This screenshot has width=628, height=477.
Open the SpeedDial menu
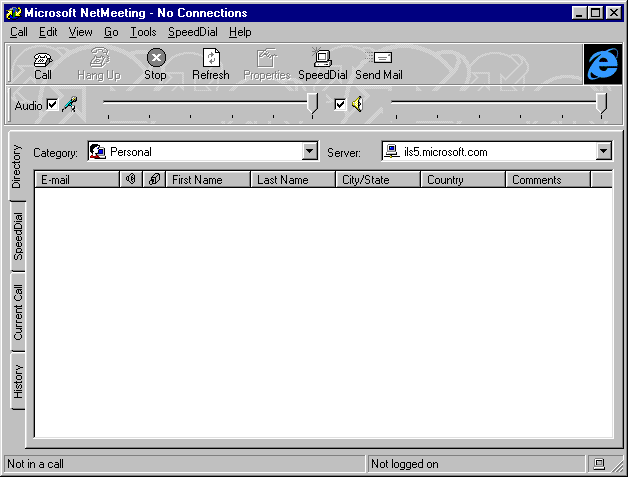[193, 32]
